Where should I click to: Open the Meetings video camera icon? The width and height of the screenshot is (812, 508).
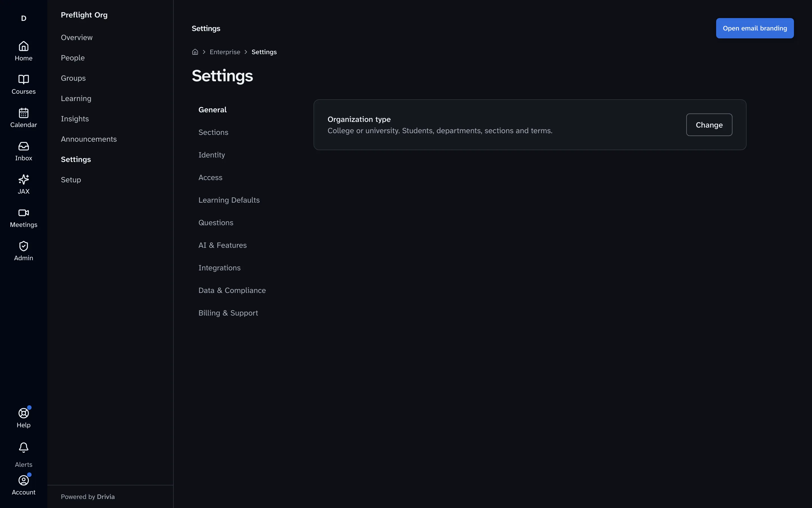coord(23,212)
